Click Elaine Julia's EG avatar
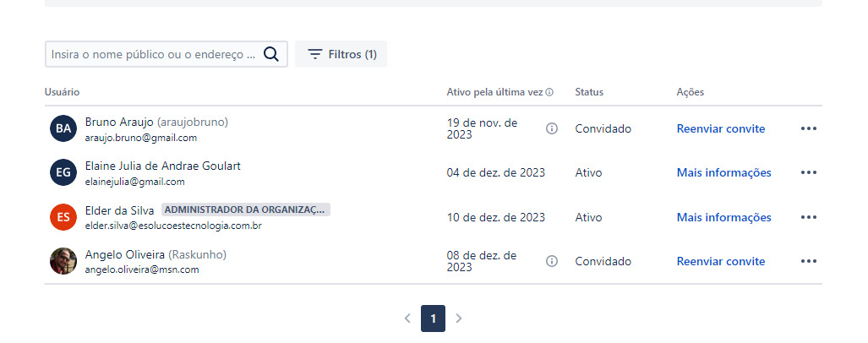The image size is (868, 343). click(x=63, y=172)
